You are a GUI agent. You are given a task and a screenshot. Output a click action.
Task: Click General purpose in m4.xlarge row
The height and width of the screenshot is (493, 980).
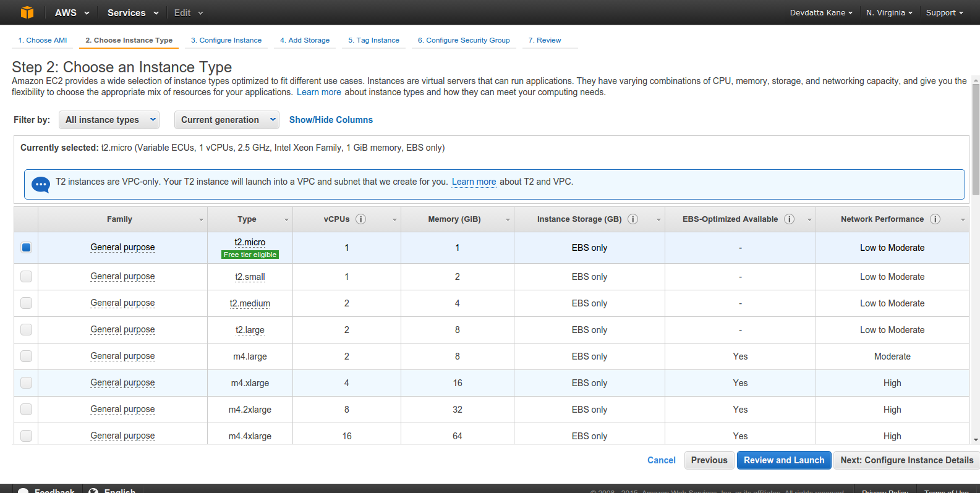122,383
